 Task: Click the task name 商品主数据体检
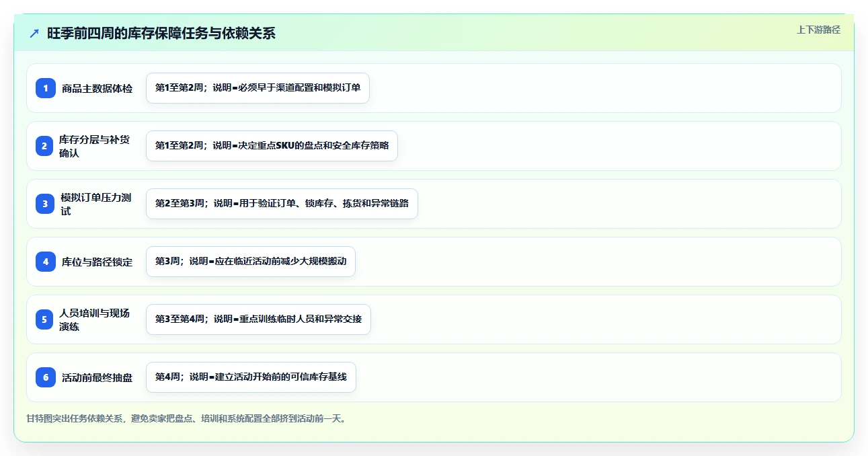pyautogui.click(x=97, y=88)
